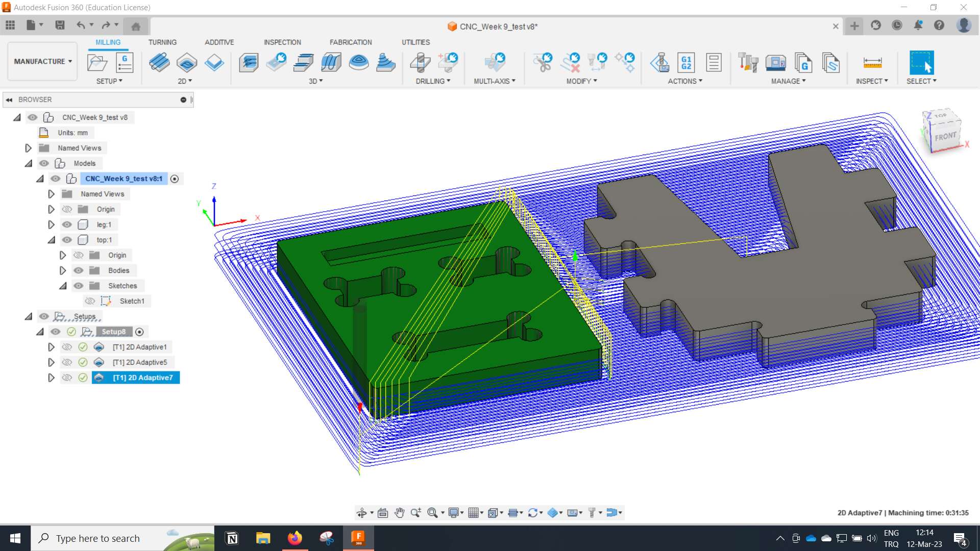This screenshot has width=980, height=551.
Task: Open the 2D milling dropdown menu
Action: [x=185, y=81]
